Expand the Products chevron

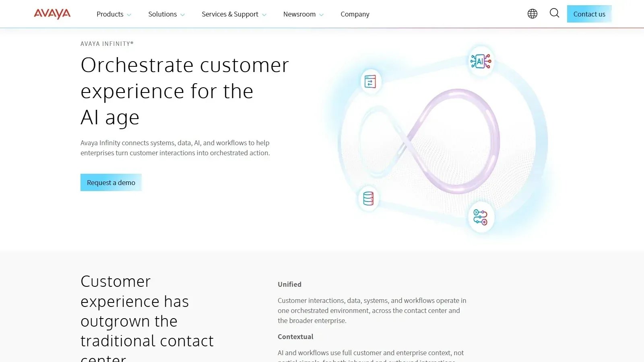pos(129,15)
